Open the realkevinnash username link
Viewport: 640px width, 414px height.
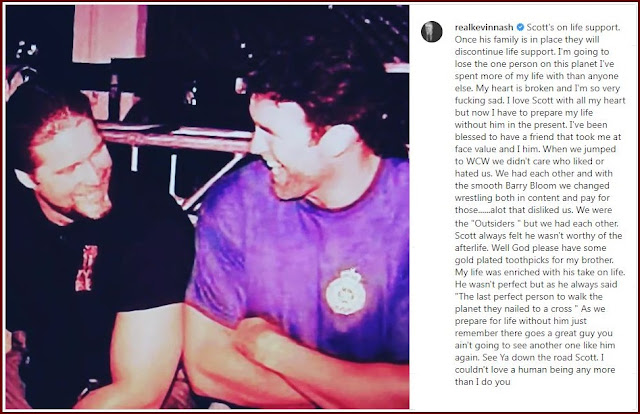coord(484,27)
